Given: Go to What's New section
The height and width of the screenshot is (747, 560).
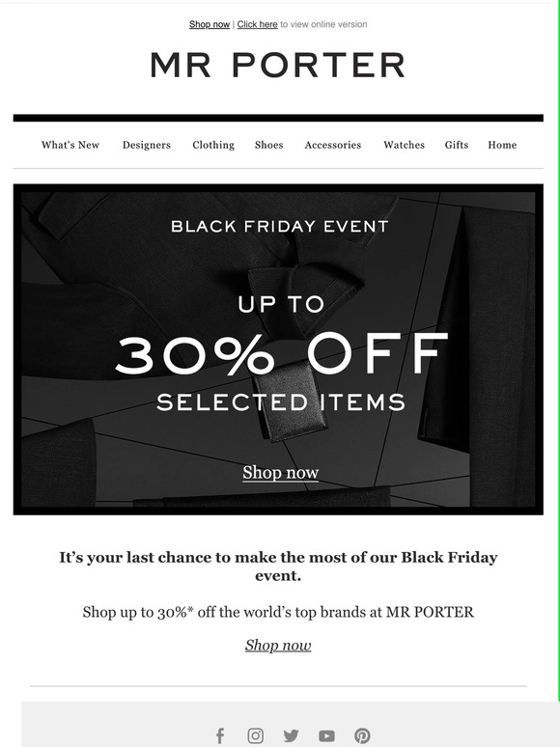Looking at the screenshot, I should (x=70, y=145).
